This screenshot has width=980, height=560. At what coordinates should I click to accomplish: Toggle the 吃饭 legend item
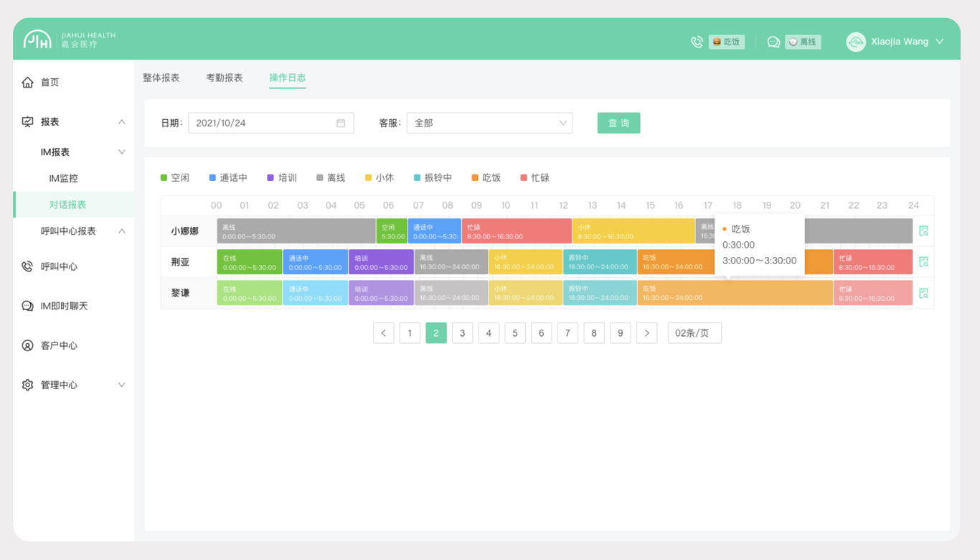[486, 177]
